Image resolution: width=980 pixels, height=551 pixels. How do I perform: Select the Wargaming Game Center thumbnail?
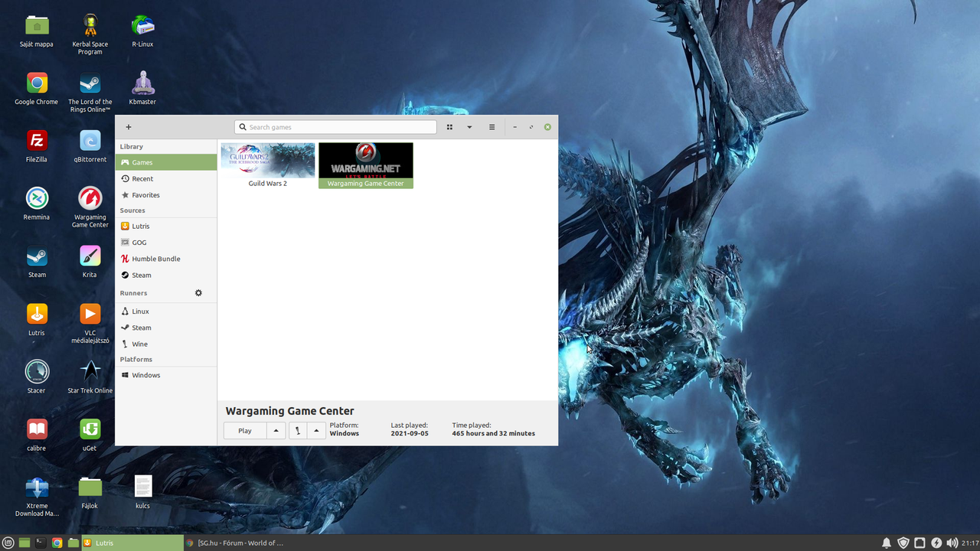point(366,160)
